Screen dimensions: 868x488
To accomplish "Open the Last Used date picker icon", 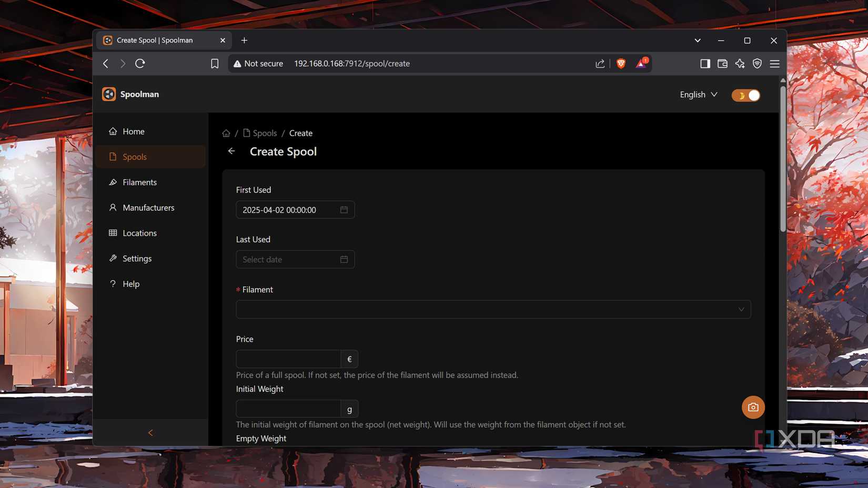I will 344,259.
